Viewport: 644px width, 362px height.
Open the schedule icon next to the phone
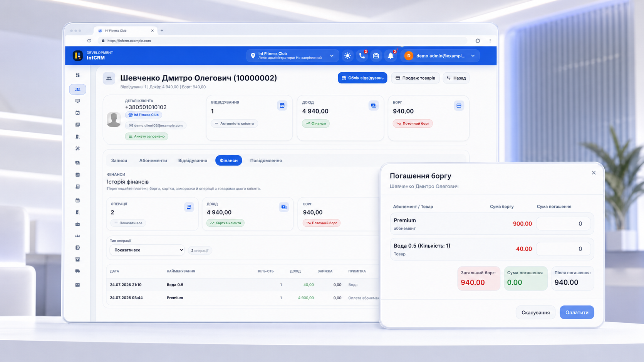click(376, 56)
